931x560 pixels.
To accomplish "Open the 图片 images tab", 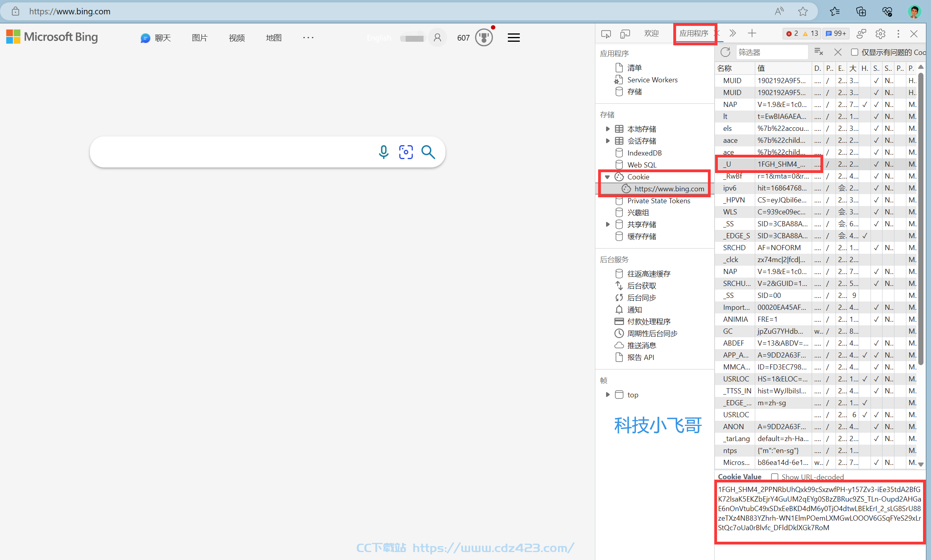I will tap(200, 38).
